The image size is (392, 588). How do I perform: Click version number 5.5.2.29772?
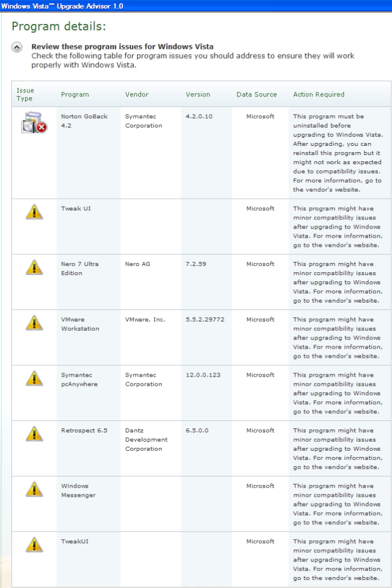click(x=205, y=319)
